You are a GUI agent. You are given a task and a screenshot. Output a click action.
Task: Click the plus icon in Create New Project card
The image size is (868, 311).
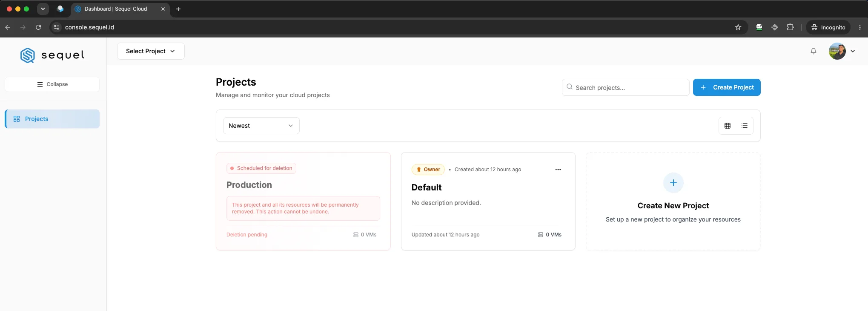coord(673,183)
